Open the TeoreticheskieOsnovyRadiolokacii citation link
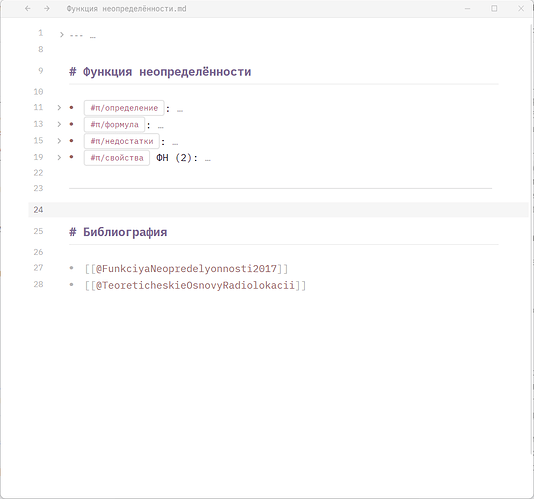 [195, 285]
